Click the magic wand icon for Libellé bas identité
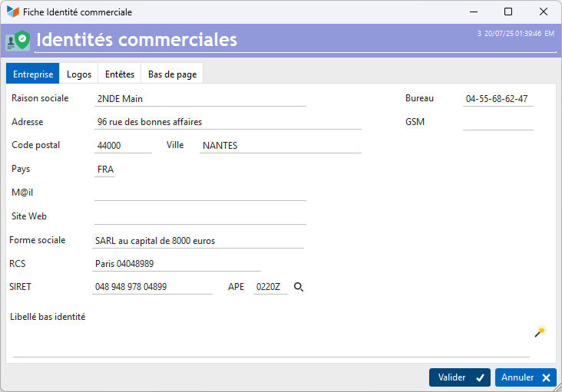The width and height of the screenshot is (562, 392). tap(541, 332)
